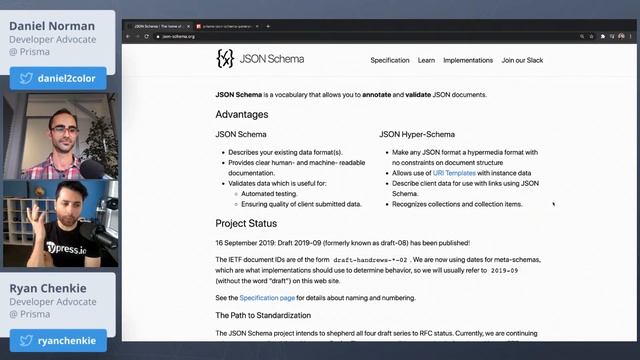Close the second browser tab

[257, 27]
